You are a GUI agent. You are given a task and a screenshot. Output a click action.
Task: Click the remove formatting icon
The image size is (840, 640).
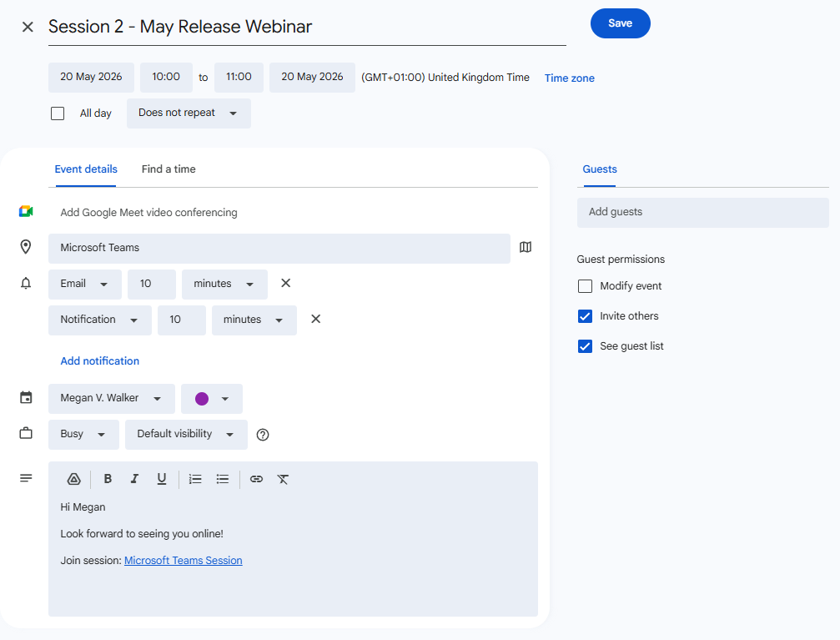click(283, 479)
